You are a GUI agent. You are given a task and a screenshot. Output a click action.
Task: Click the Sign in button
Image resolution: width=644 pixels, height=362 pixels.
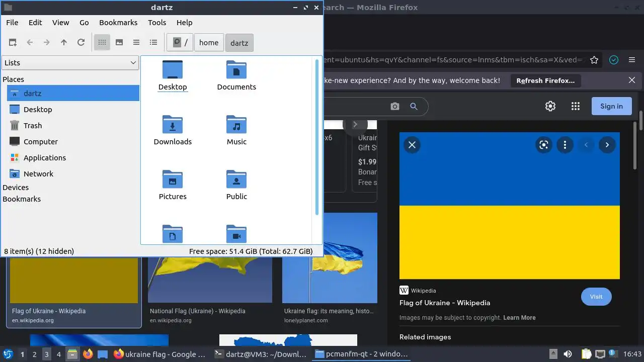point(611,106)
